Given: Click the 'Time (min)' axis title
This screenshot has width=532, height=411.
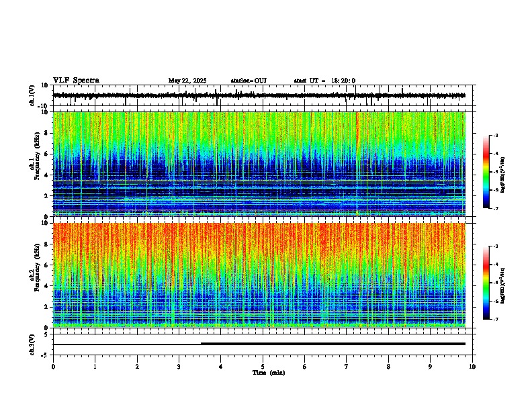Looking at the screenshot, I should tap(269, 373).
